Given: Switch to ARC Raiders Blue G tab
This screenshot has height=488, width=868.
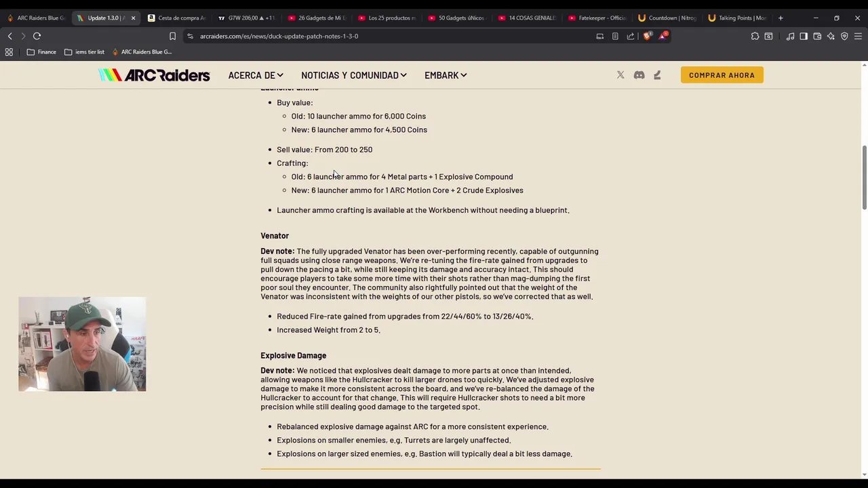Looking at the screenshot, I should [36, 18].
